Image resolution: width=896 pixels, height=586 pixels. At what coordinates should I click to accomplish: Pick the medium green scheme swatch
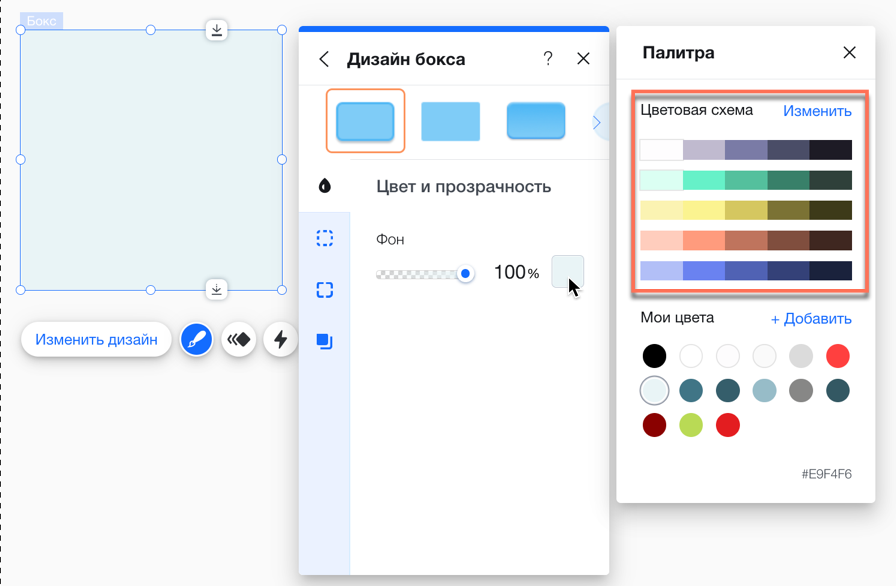(x=746, y=180)
